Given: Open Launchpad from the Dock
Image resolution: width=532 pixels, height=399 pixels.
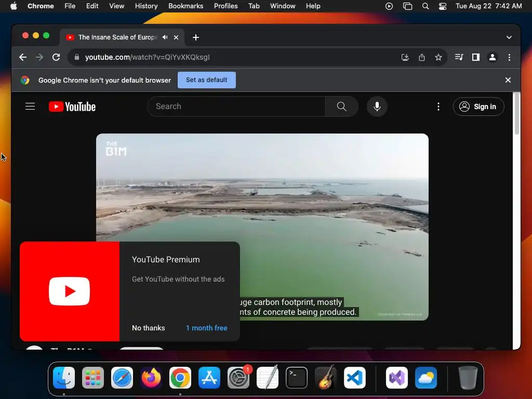Looking at the screenshot, I should pos(93,378).
